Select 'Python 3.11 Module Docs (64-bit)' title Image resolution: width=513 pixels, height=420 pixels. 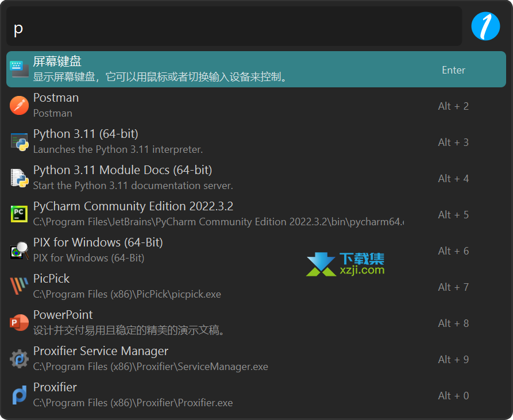(x=123, y=171)
